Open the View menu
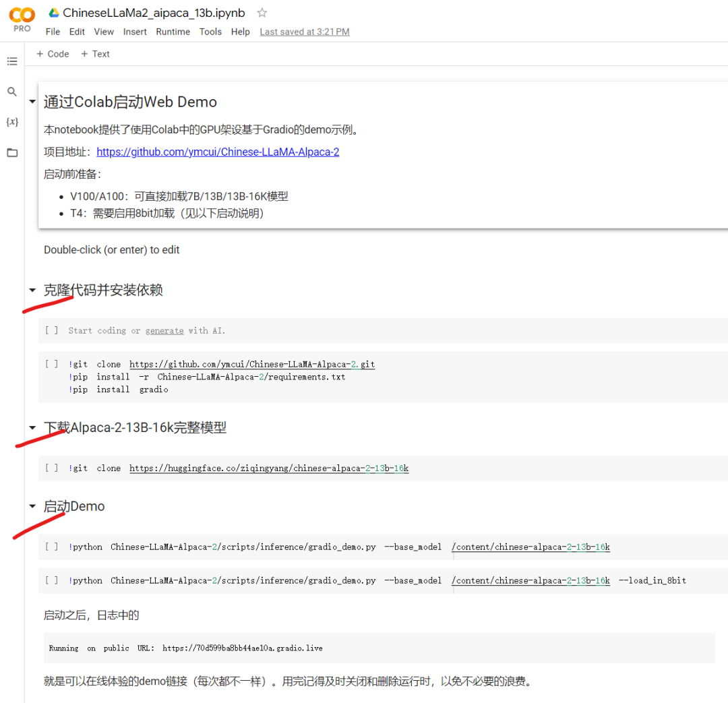 [104, 32]
